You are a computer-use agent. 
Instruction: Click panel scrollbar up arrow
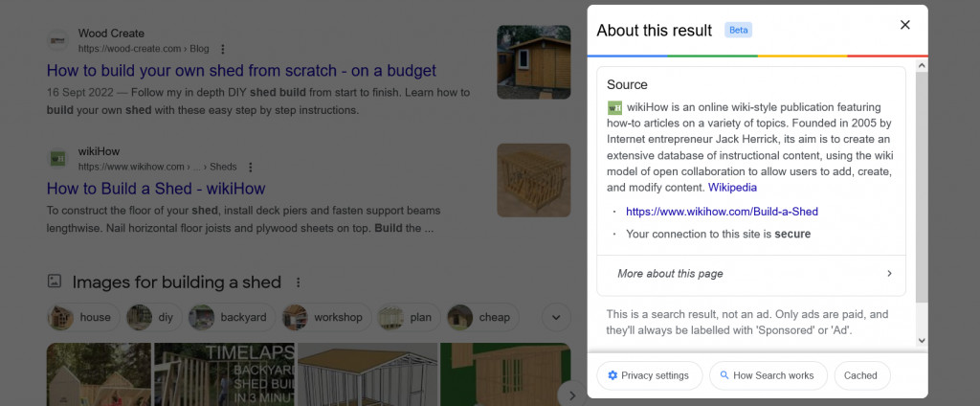coord(922,65)
